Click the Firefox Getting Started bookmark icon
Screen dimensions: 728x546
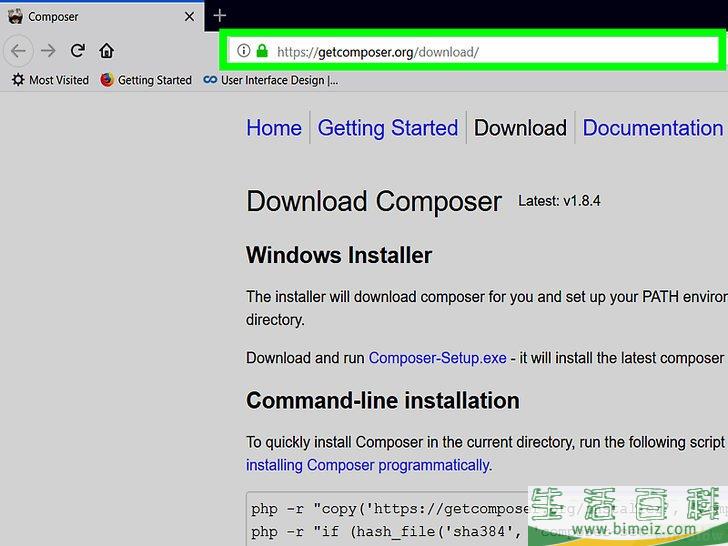coord(107,80)
